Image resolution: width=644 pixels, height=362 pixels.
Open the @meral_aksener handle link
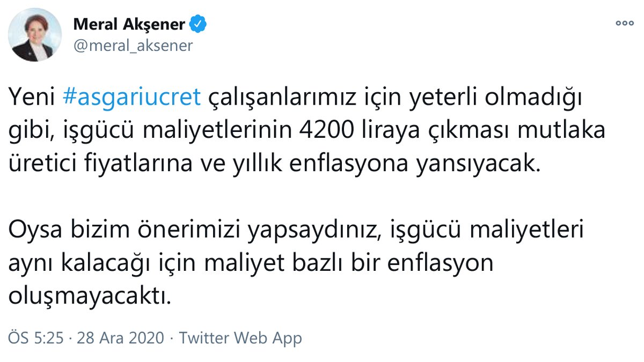(x=133, y=46)
